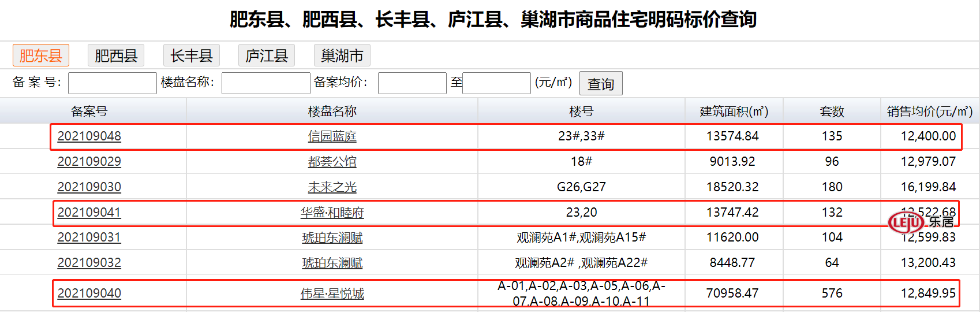This screenshot has width=980, height=312.
Task: Switch to 庐江县 tab
Action: point(267,55)
